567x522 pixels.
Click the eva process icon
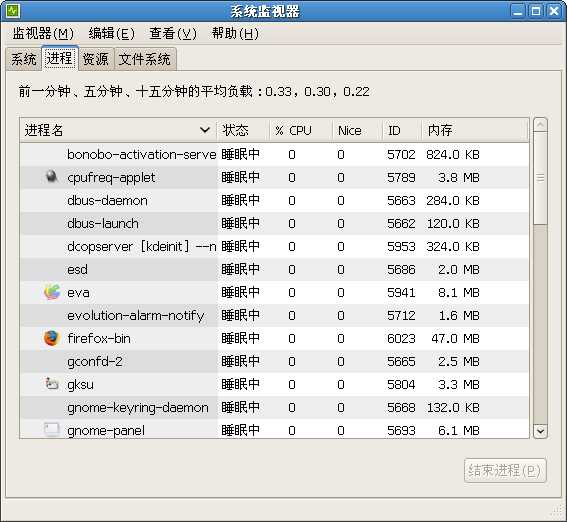point(52,292)
